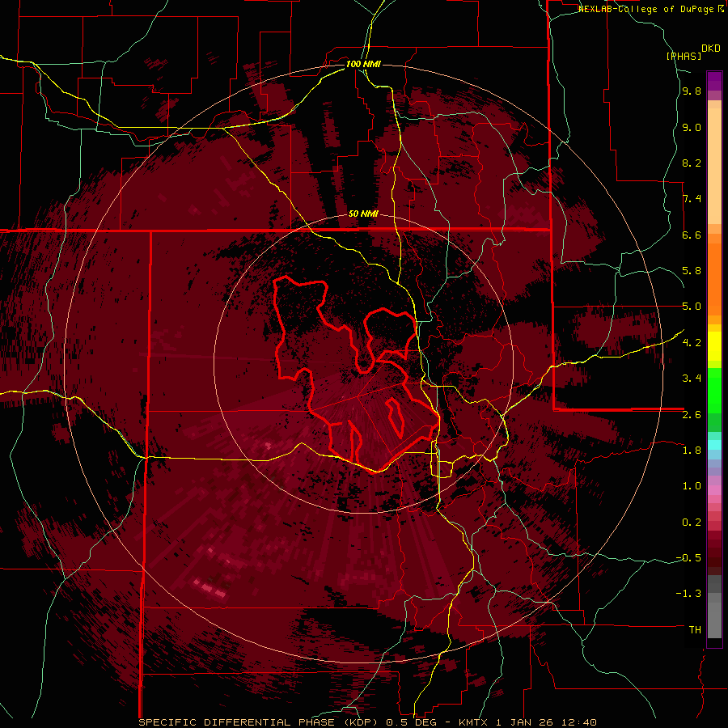Click the 1.8 value on the color scale
Image resolution: width=728 pixels, height=728 pixels.
coord(692,451)
